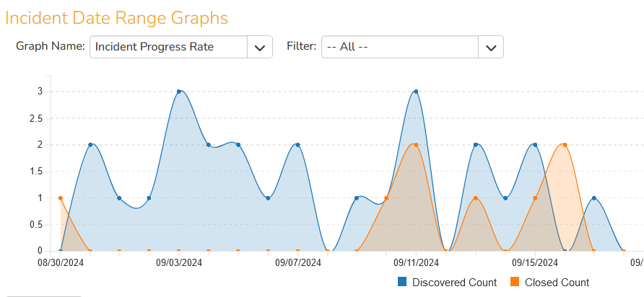This screenshot has width=644, height=297.
Task: Click the Incident Date Range Graphs heading
Action: [x=117, y=19]
